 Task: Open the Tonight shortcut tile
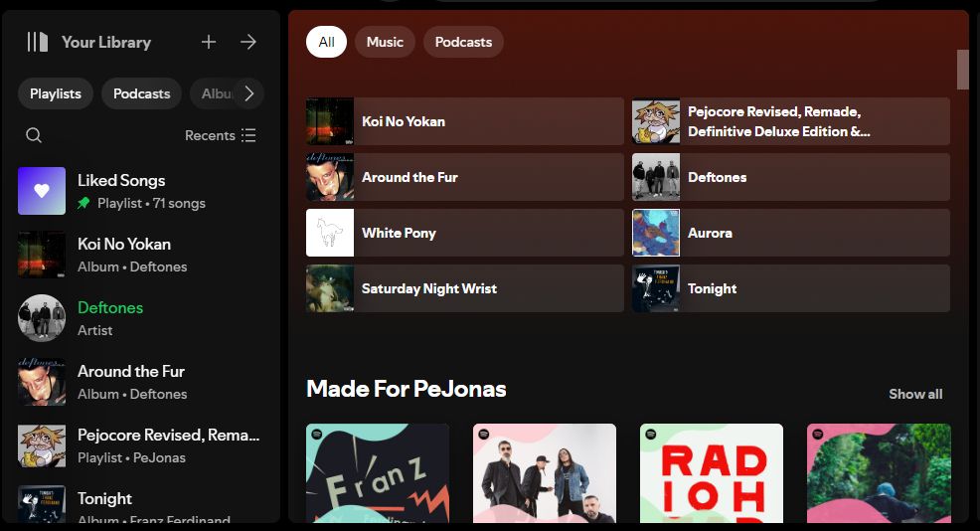pos(791,288)
